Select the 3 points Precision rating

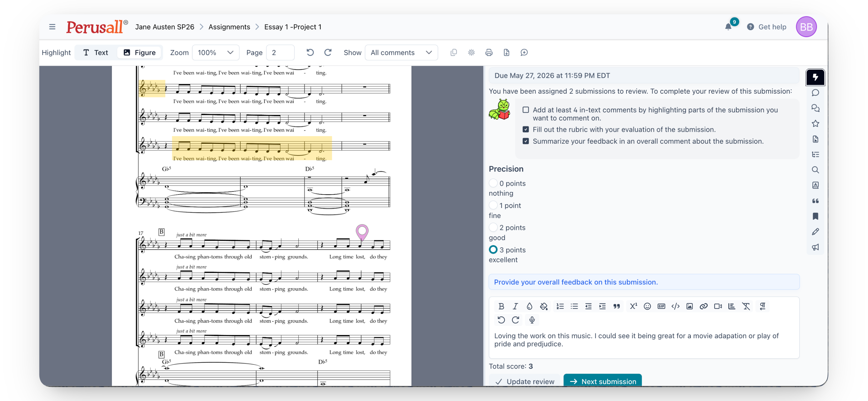point(493,250)
